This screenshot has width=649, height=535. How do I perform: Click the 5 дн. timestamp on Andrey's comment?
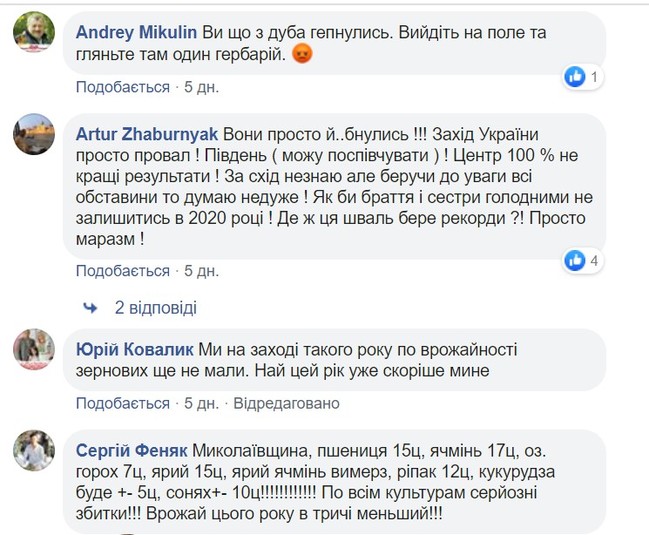tap(200, 87)
